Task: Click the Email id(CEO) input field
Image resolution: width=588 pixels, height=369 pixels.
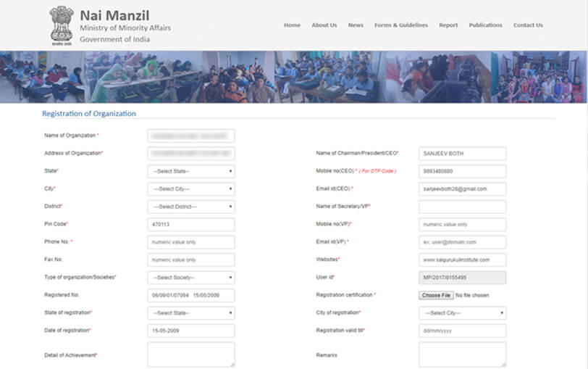Action: [463, 188]
